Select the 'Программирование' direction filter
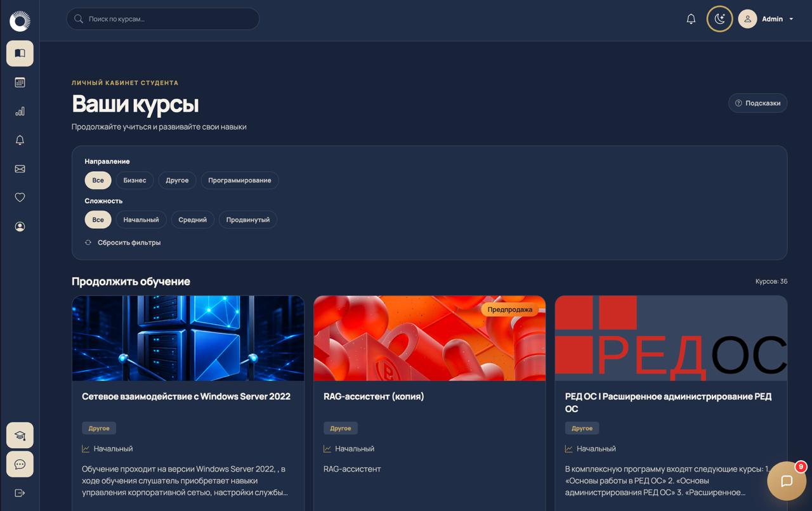 pyautogui.click(x=240, y=180)
